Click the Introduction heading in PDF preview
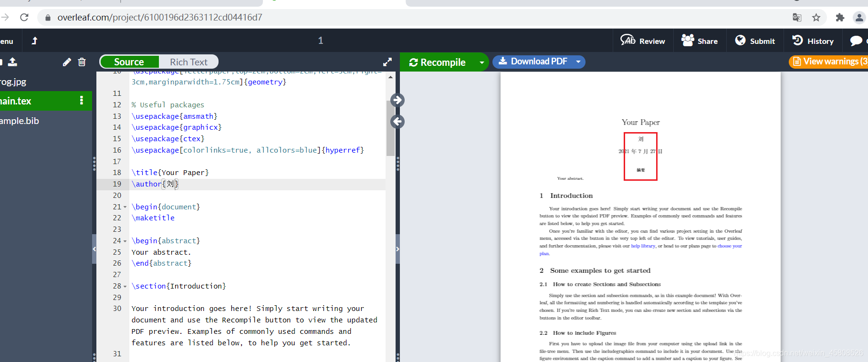The width and height of the screenshot is (868, 362). tap(571, 196)
